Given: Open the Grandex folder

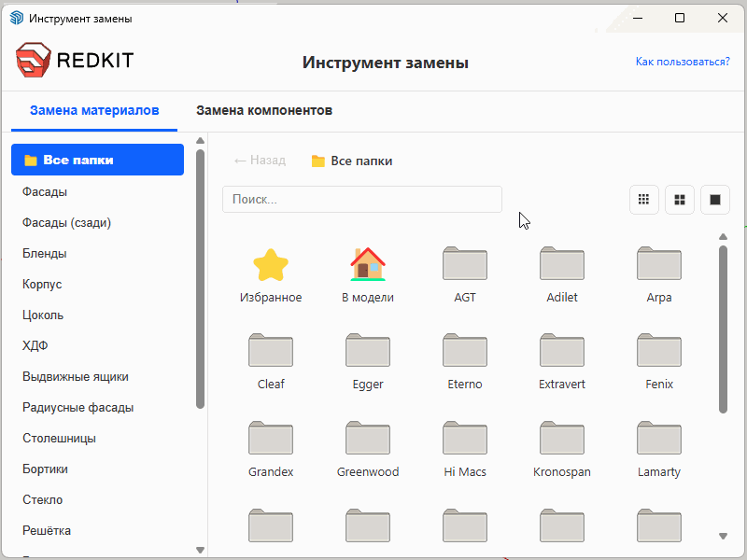Looking at the screenshot, I should pyautogui.click(x=271, y=451).
